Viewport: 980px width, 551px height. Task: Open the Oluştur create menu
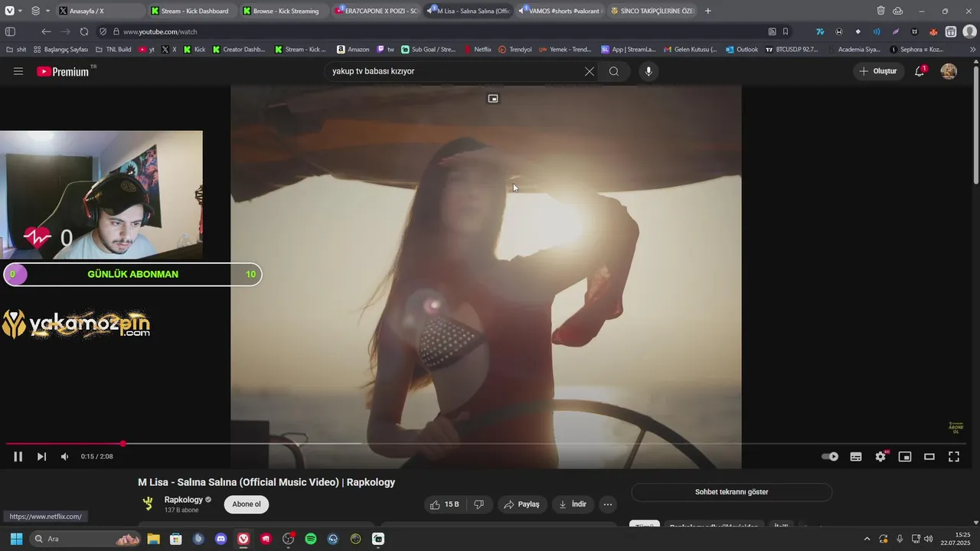(x=878, y=71)
